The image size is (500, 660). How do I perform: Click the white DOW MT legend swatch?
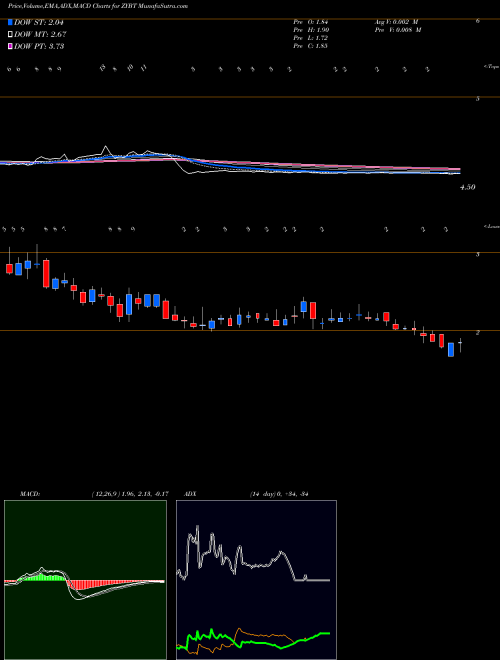[10, 34]
